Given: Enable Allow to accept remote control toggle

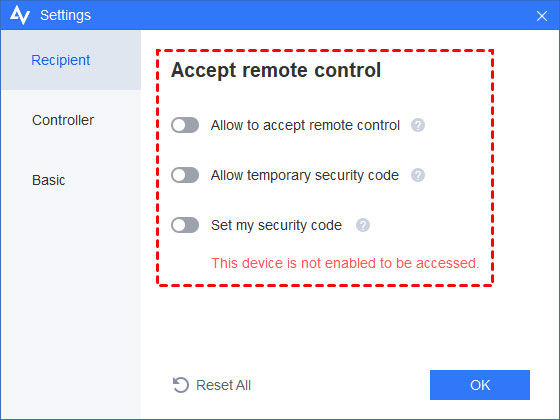Looking at the screenshot, I should [x=185, y=125].
